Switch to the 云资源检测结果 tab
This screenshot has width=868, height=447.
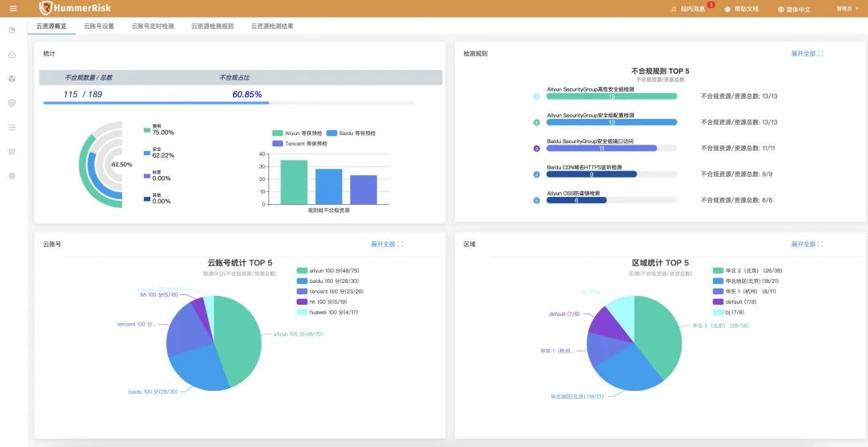(272, 26)
